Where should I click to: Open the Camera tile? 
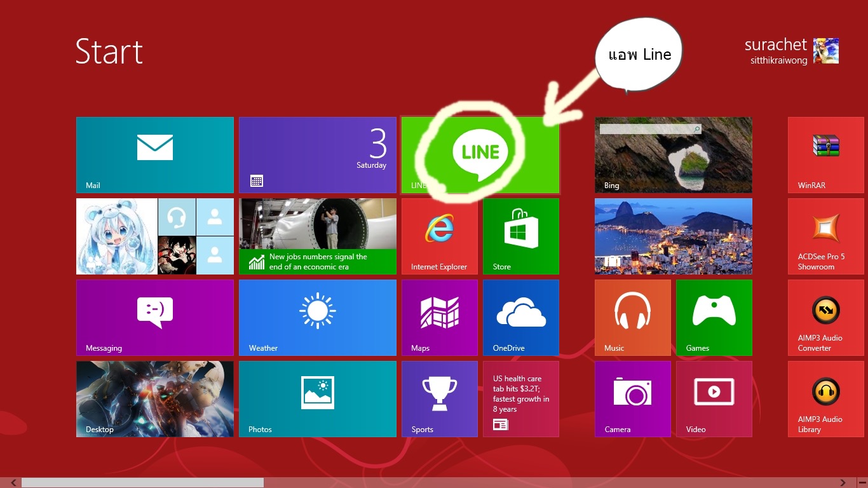633,399
